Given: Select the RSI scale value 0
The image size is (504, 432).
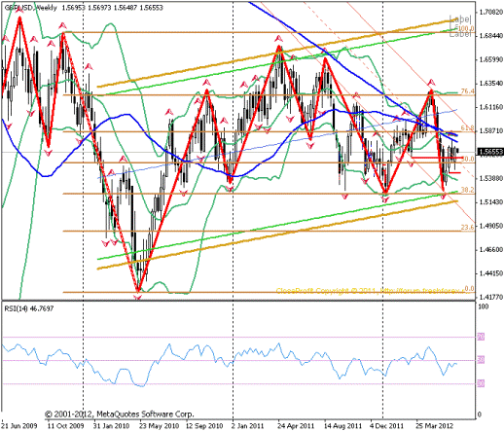Looking at the screenshot, I should [480, 414].
